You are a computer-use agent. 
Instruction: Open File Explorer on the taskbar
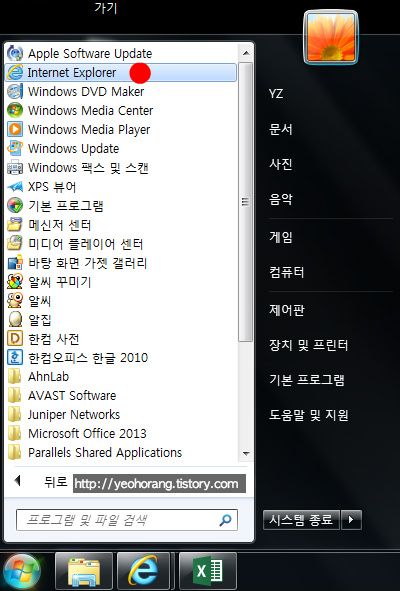[84, 571]
